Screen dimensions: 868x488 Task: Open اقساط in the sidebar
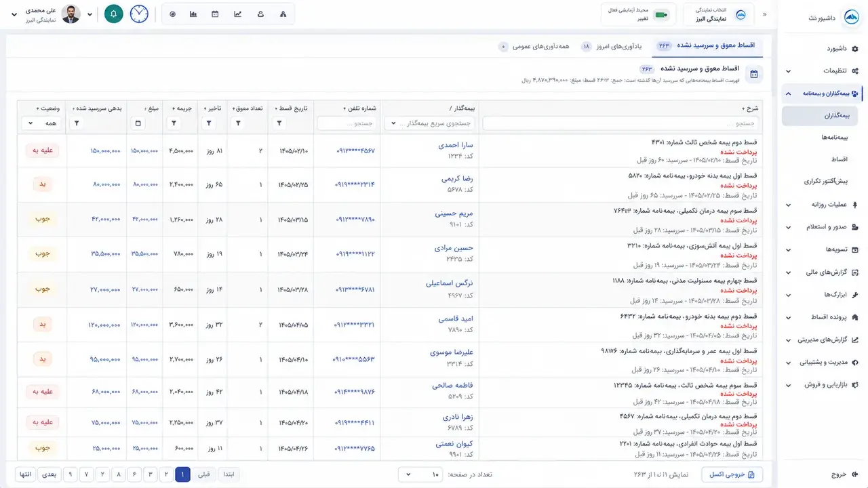point(839,159)
